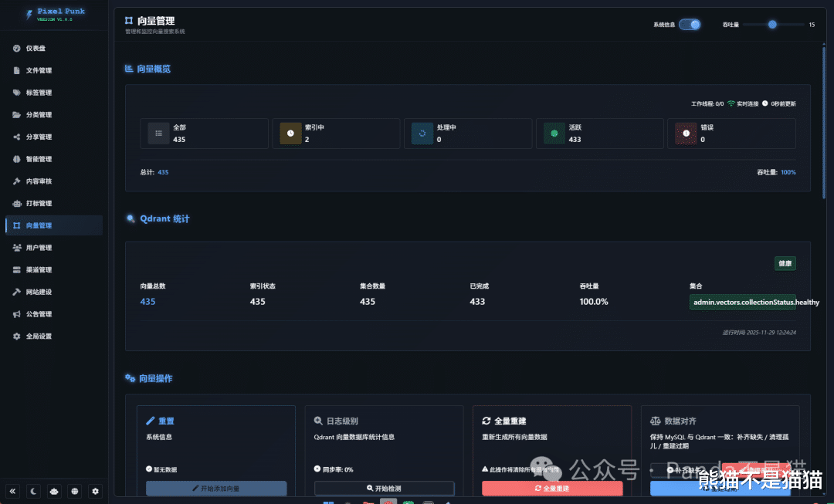Click the share icon for 分享管理
Screen dimensions: 834x504
[x=16, y=137]
